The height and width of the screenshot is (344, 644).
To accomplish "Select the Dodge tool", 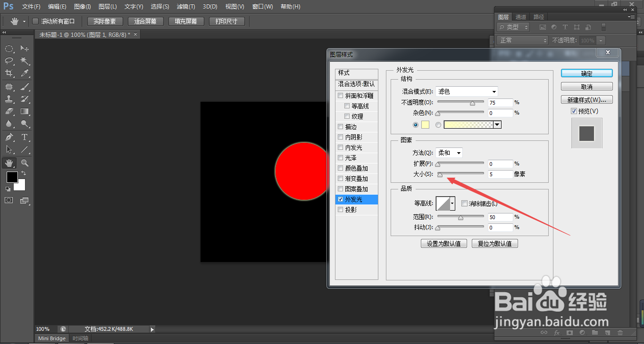I will coord(25,123).
